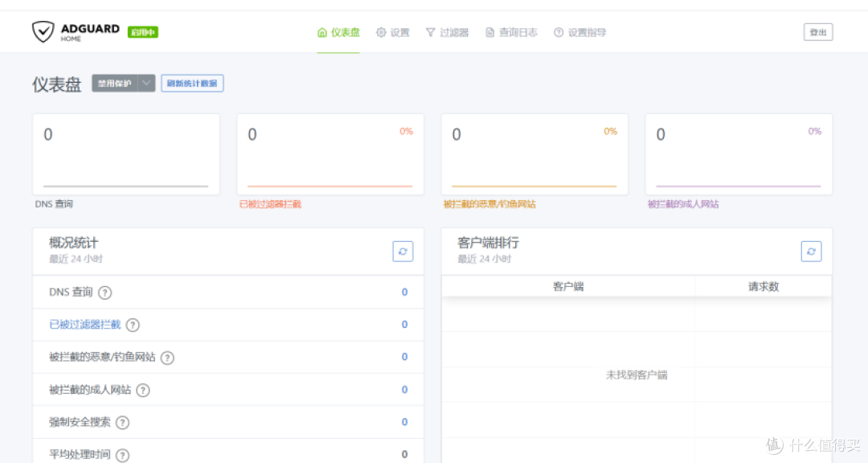
Task: Click the 已被过滤器拦截 count value
Action: tap(404, 325)
